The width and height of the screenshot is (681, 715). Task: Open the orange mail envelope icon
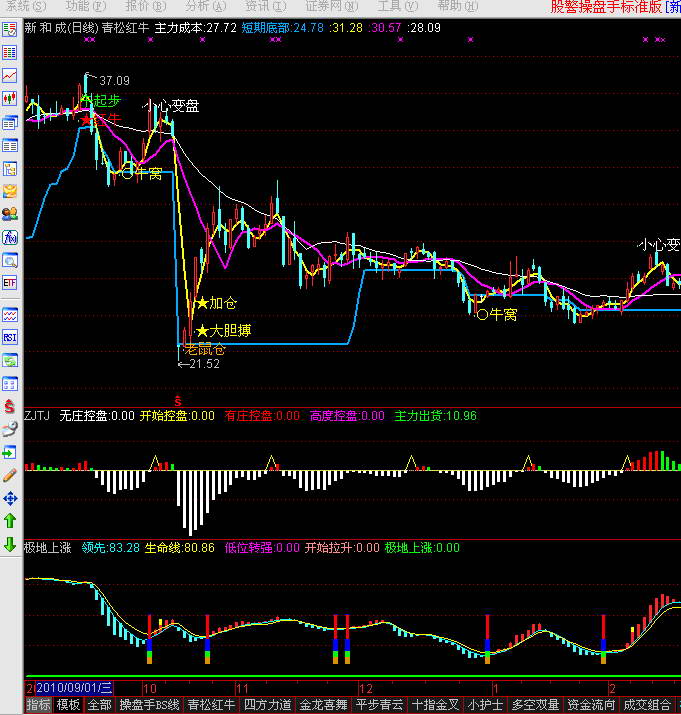[x=10, y=191]
